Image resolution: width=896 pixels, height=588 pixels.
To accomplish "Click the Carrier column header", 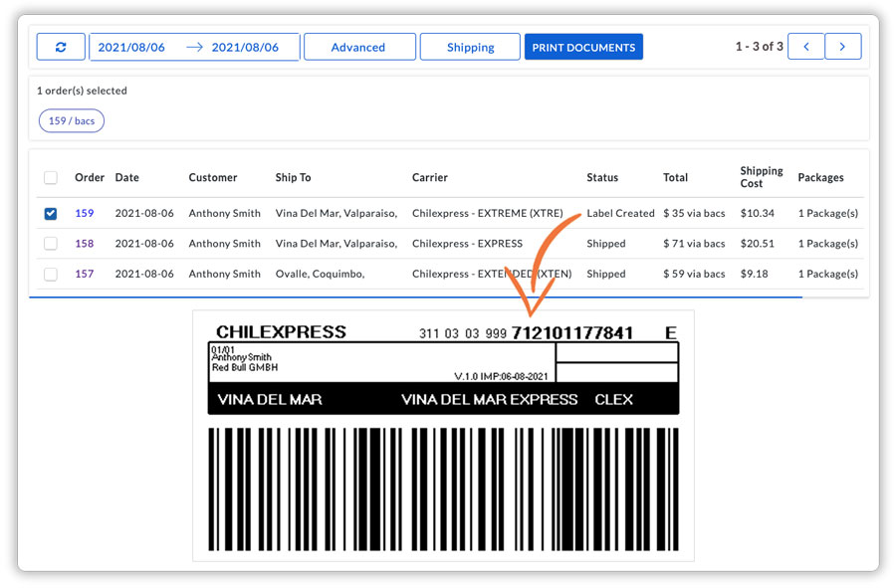I will click(430, 177).
